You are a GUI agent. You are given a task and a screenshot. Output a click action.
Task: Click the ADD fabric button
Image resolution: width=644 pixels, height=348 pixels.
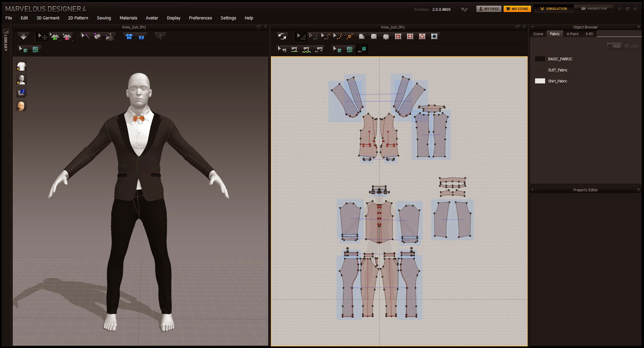614,46
